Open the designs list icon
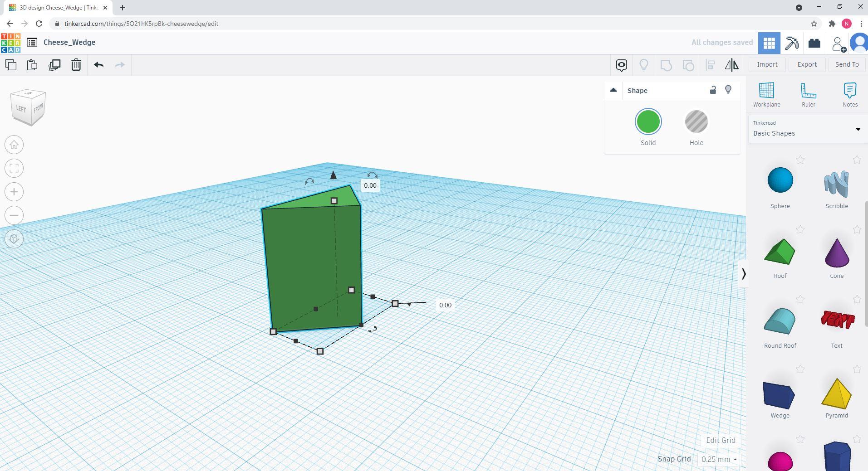Screen dimensions: 868x471 coord(32,43)
